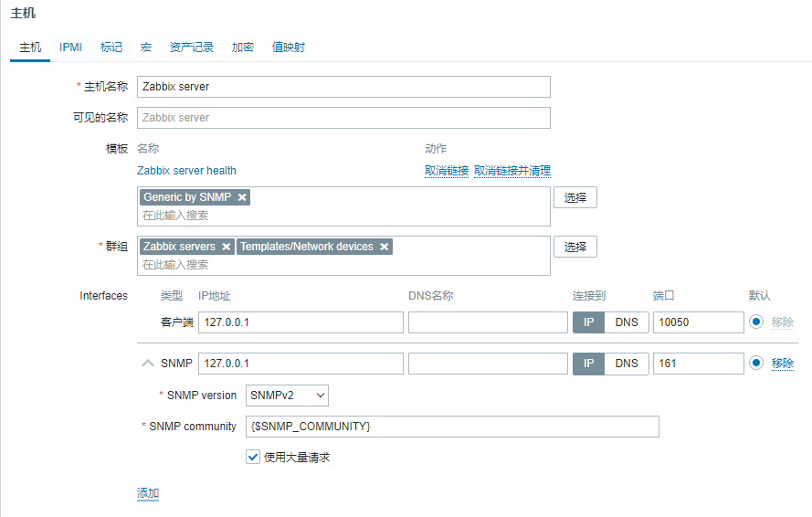Image resolution: width=812 pixels, height=517 pixels.
Task: Switch to the IPMI tab
Action: coord(70,47)
